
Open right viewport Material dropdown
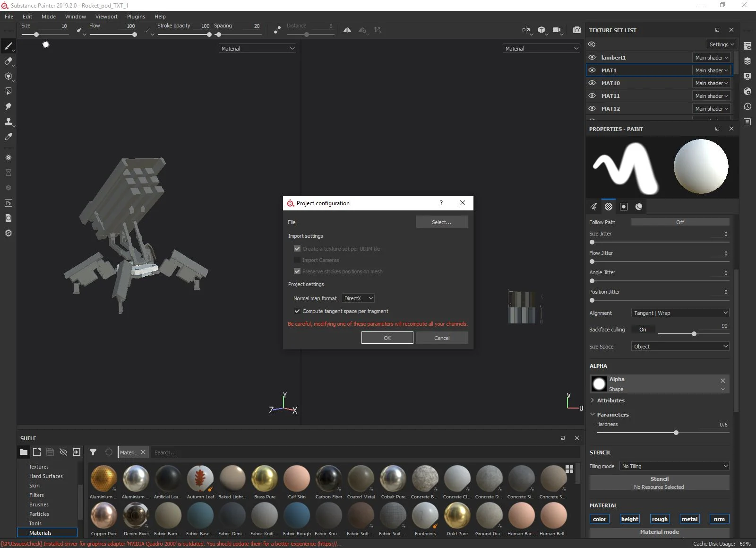pyautogui.click(x=541, y=48)
